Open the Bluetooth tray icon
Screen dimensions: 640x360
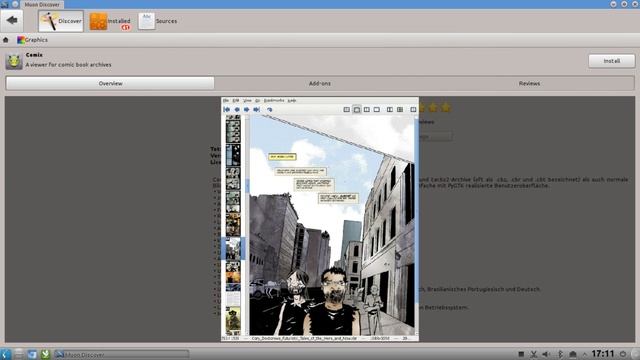[560, 354]
